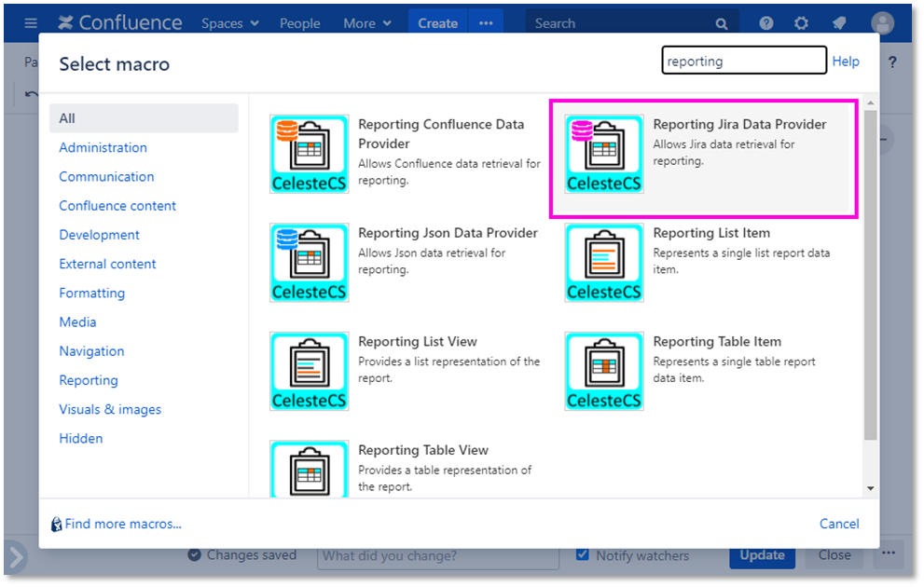Select the Confluence content category
Image resolution: width=924 pixels, height=587 pixels.
click(x=117, y=206)
